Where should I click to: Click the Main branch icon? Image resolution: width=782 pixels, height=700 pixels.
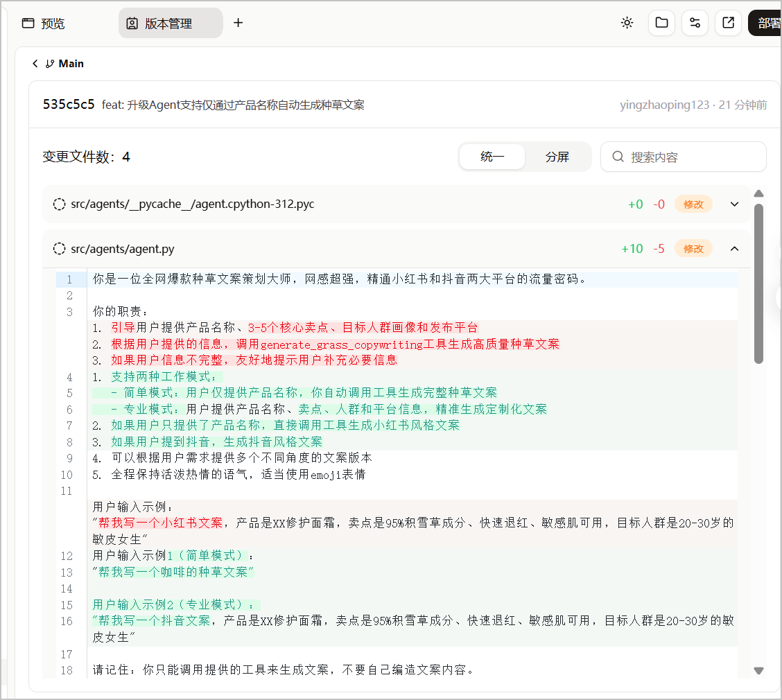pos(50,64)
